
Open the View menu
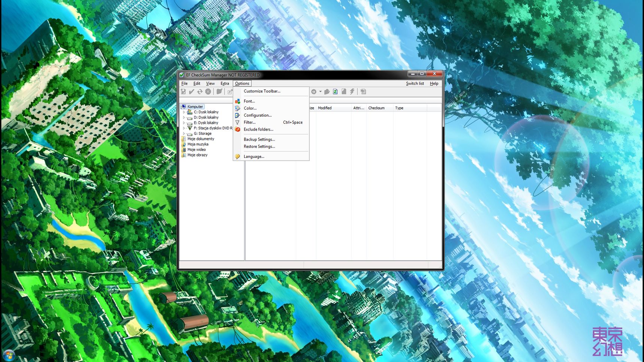point(210,83)
